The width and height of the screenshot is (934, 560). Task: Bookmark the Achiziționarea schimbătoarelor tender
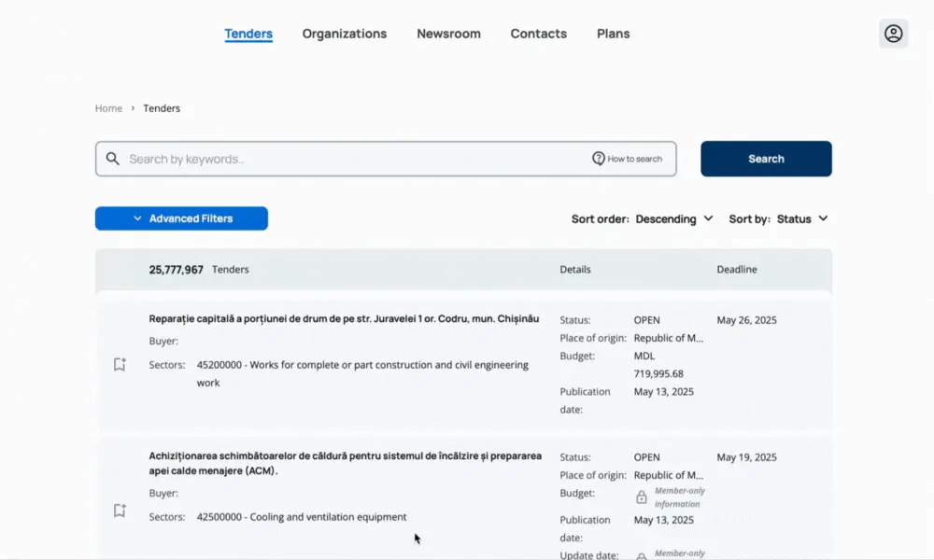coord(120,511)
